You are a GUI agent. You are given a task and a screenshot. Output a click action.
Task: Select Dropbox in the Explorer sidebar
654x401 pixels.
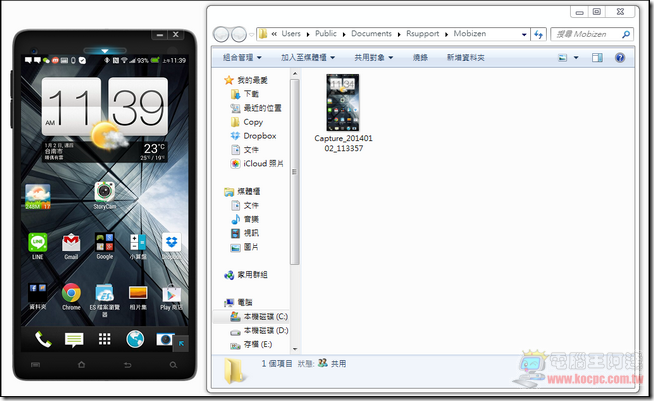click(254, 136)
